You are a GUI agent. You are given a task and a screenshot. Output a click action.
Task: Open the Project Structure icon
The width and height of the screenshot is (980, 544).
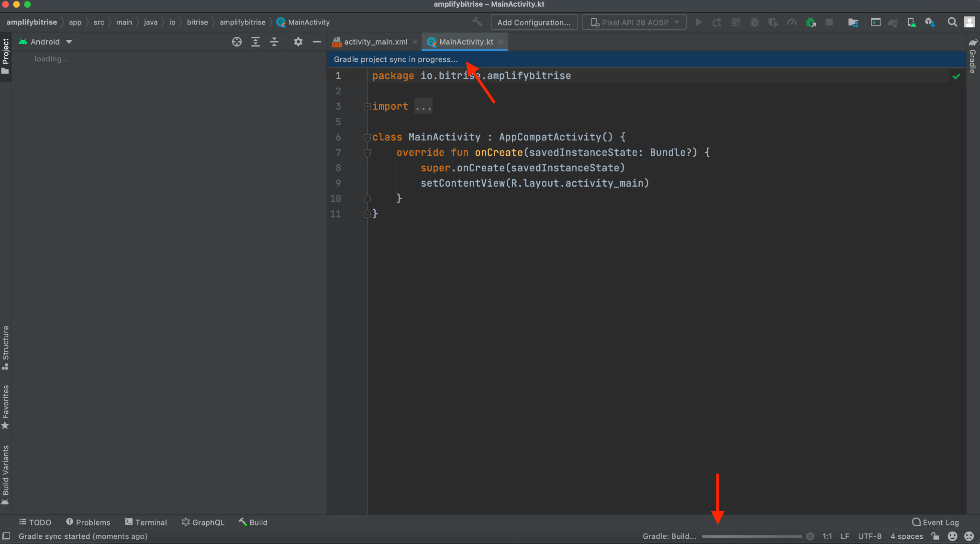tap(853, 22)
